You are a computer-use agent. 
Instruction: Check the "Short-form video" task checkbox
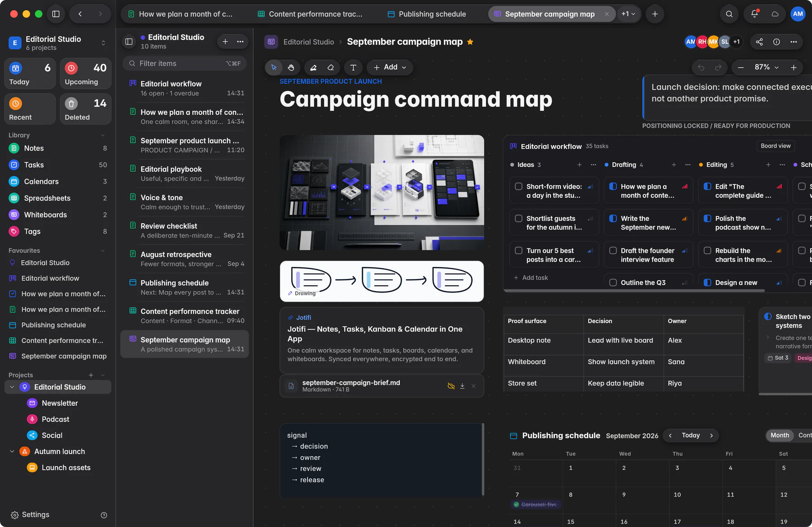(x=519, y=186)
